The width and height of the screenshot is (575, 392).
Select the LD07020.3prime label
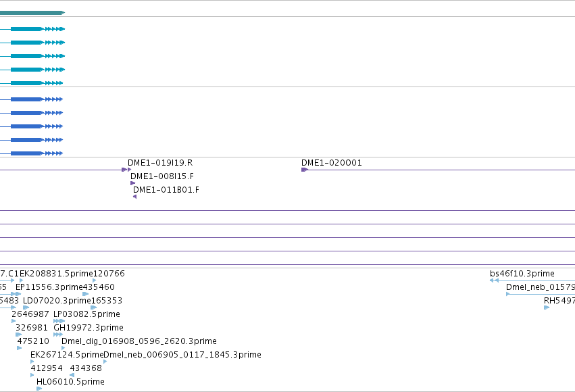[x=57, y=301]
